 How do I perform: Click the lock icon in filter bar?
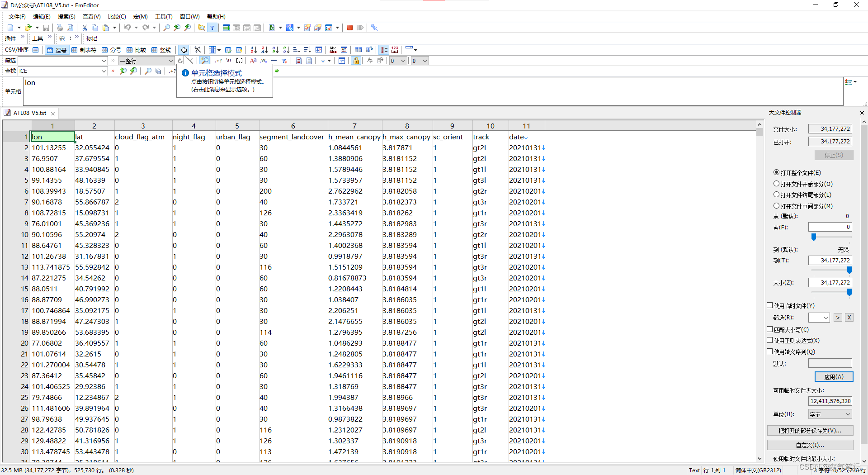point(356,61)
